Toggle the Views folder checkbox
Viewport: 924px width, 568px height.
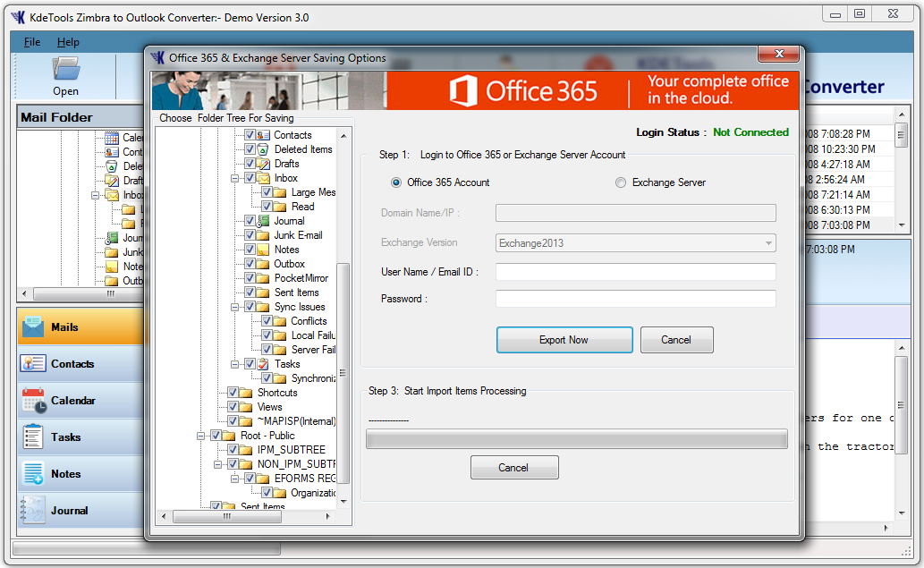[233, 407]
